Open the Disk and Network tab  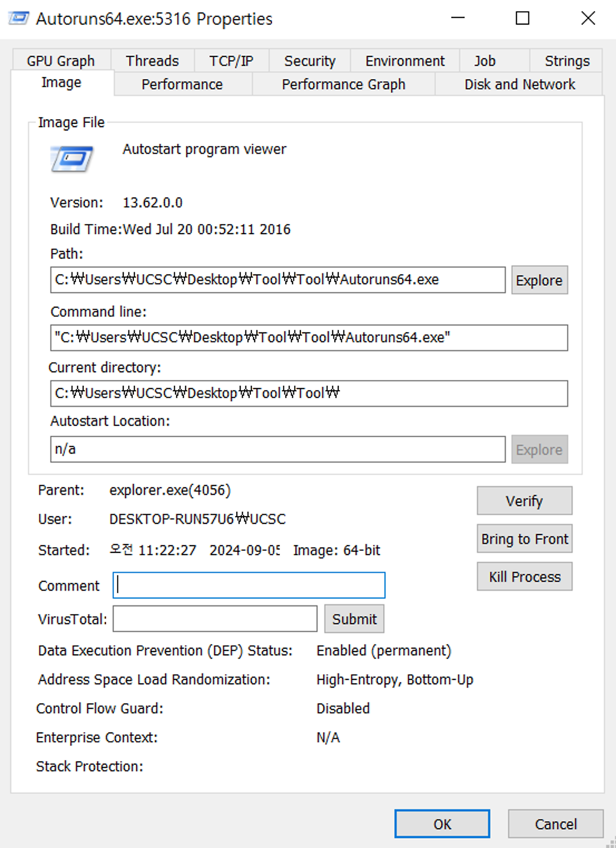tap(520, 84)
